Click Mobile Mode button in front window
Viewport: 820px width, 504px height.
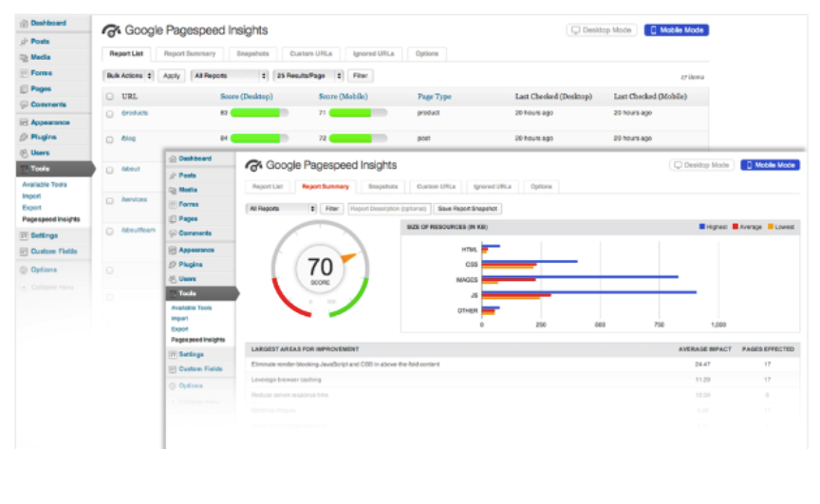click(770, 165)
